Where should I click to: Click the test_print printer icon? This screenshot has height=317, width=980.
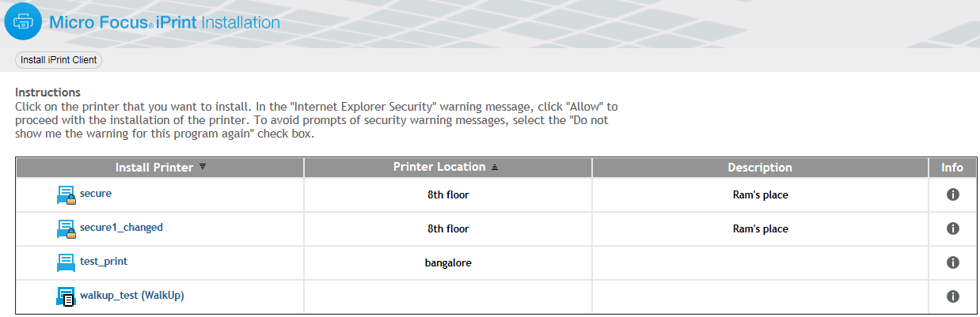(66, 262)
